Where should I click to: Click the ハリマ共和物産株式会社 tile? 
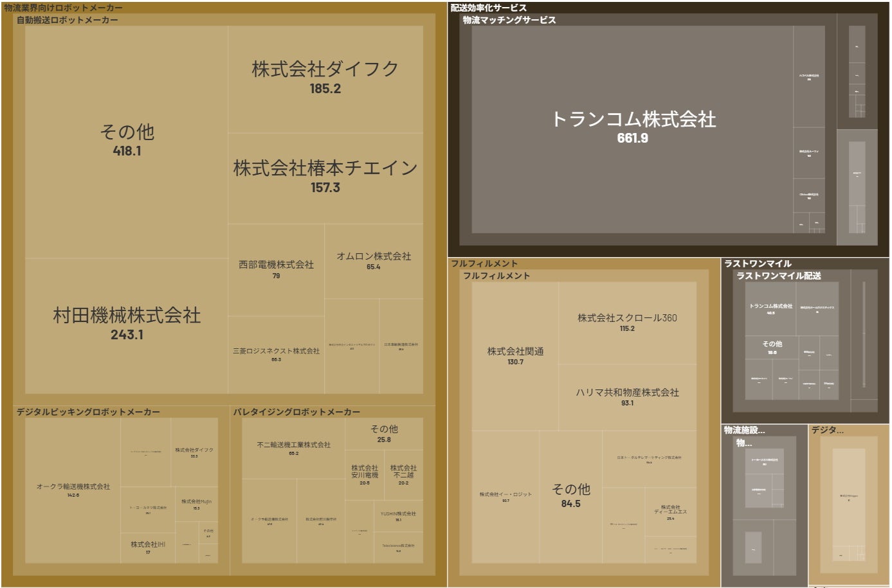click(627, 397)
